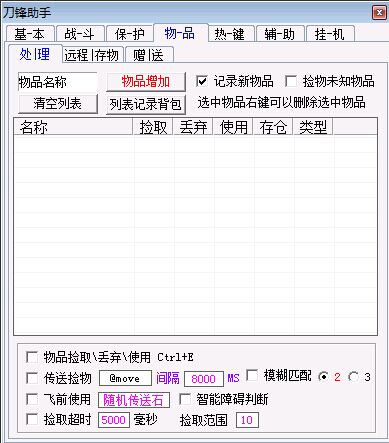Viewport: 389px width, 443px height.
Task: Open the 战-斗 tab
Action: pyautogui.click(x=80, y=33)
